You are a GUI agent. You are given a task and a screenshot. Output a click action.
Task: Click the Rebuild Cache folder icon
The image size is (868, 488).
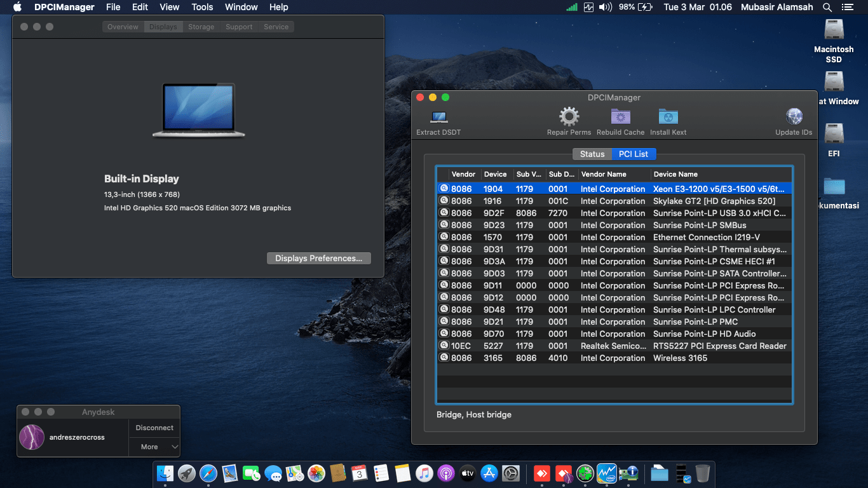(621, 117)
